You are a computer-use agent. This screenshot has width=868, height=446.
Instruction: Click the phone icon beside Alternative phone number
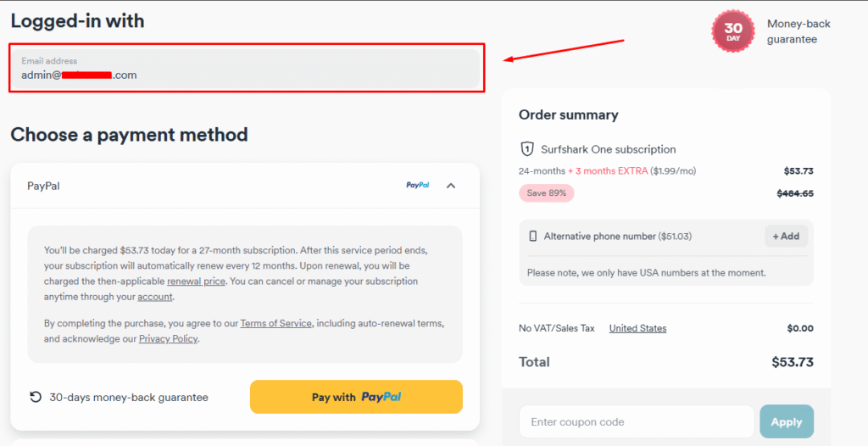tap(533, 237)
